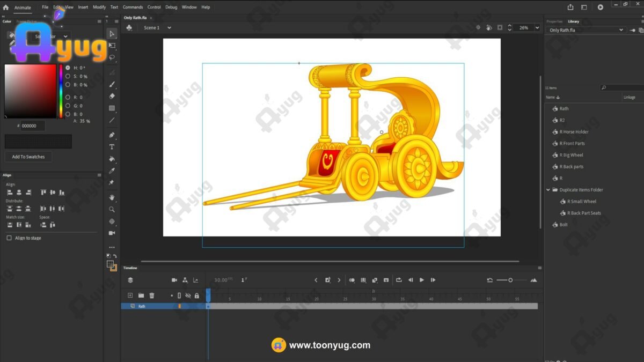Click the timeline zoom slider handle
Image resolution: width=644 pixels, height=362 pixels.
tap(510, 280)
